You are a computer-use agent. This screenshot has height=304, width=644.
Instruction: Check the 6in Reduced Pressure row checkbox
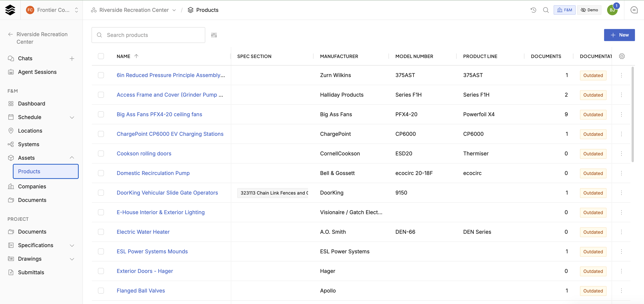[101, 75]
